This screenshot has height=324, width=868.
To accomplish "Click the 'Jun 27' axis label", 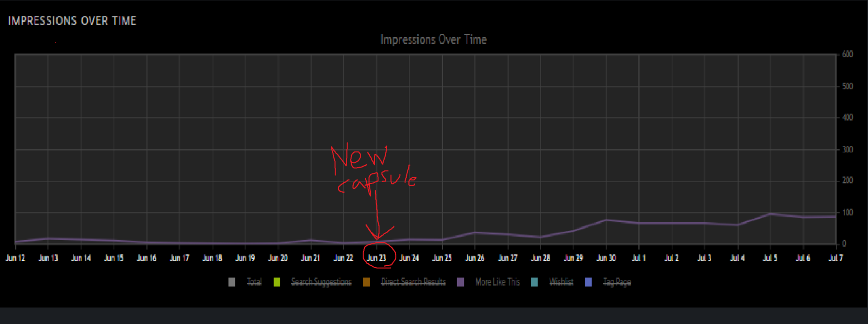I will pyautogui.click(x=508, y=258).
